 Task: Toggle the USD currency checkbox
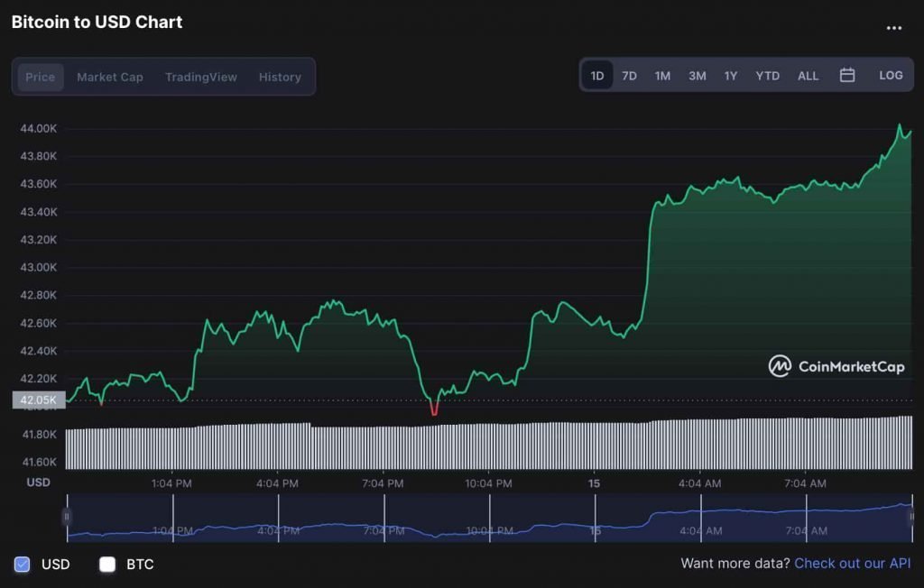(22, 565)
